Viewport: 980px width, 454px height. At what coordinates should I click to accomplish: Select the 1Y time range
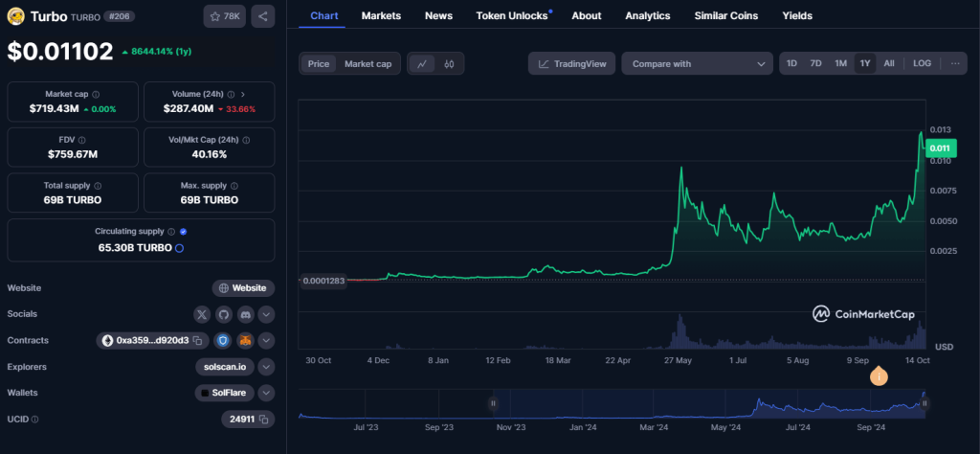[x=865, y=63]
